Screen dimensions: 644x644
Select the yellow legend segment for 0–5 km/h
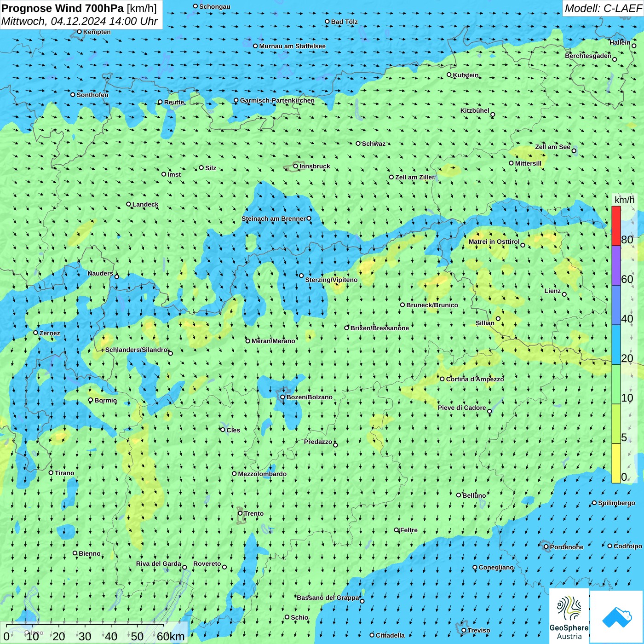(616, 463)
